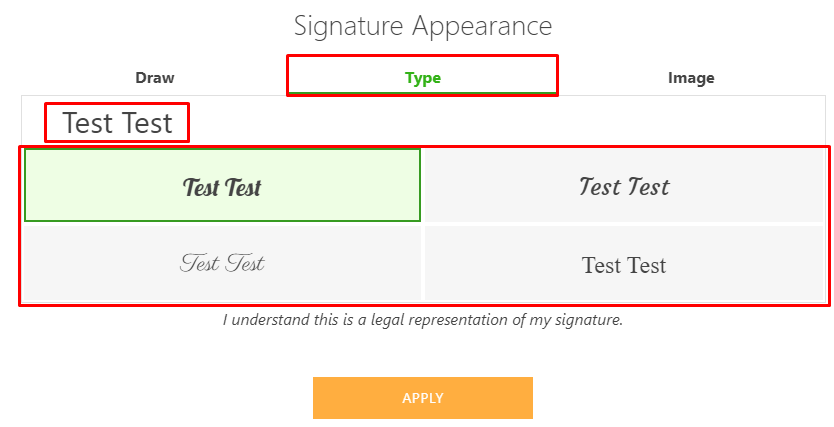The height and width of the screenshot is (427, 834).
Task: Click the green underline beneath Type
Action: [423, 93]
